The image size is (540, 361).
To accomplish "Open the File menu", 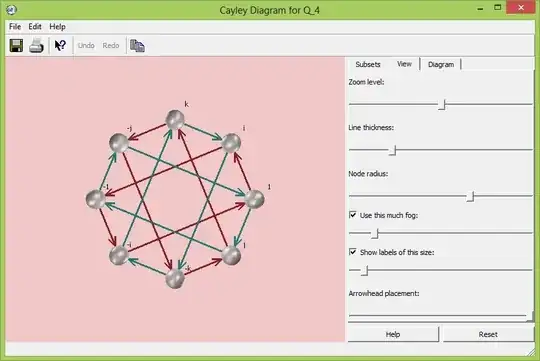I will pyautogui.click(x=15, y=27).
